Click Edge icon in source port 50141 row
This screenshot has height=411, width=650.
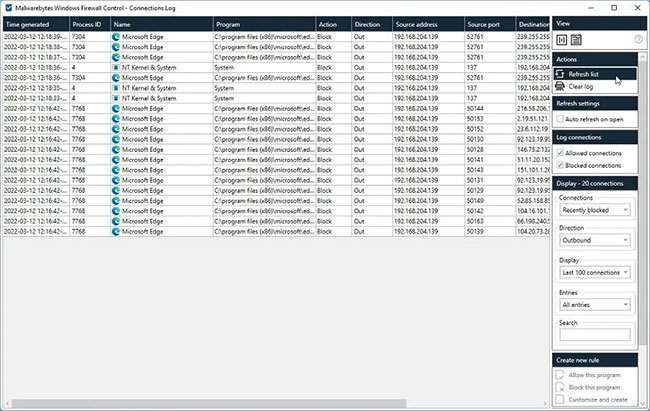(x=116, y=160)
